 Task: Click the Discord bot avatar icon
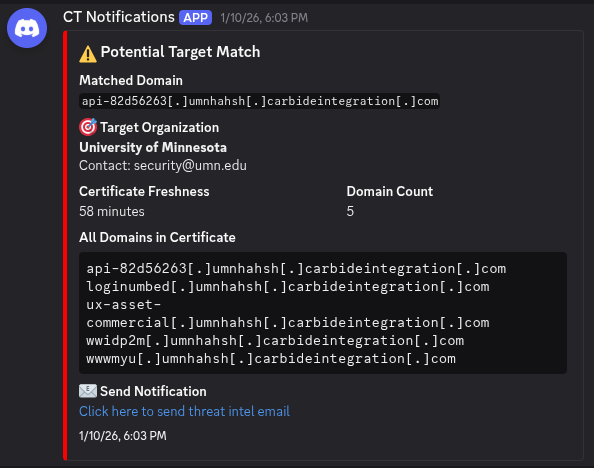point(27,28)
